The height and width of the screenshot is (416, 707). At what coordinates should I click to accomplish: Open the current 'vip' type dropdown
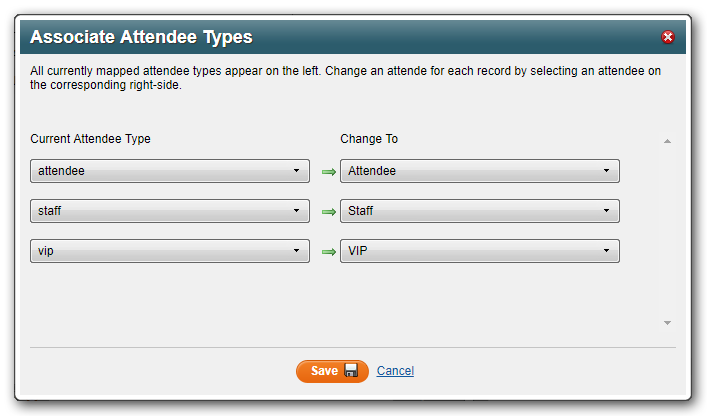pyautogui.click(x=170, y=251)
